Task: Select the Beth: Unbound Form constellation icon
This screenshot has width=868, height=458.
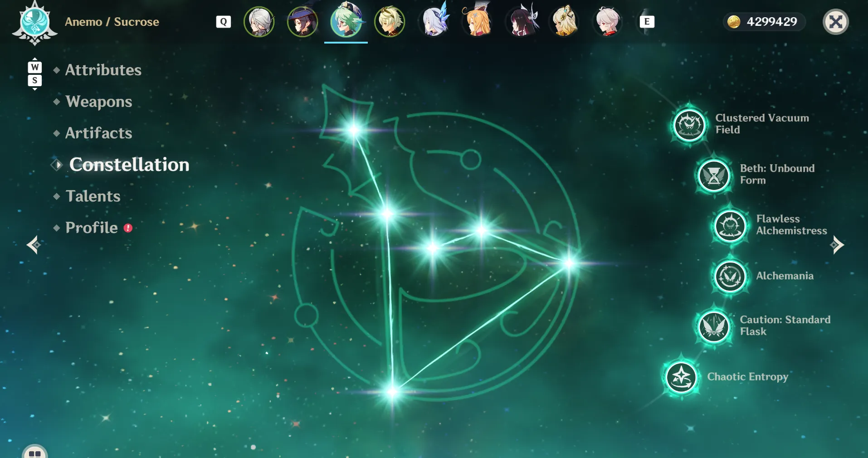Action: click(x=714, y=175)
